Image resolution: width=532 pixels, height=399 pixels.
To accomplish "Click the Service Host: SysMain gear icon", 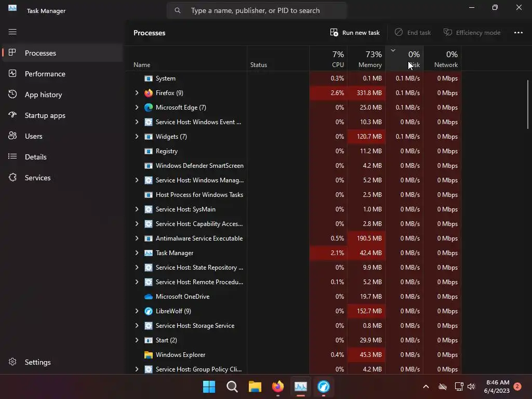I will [149, 209].
